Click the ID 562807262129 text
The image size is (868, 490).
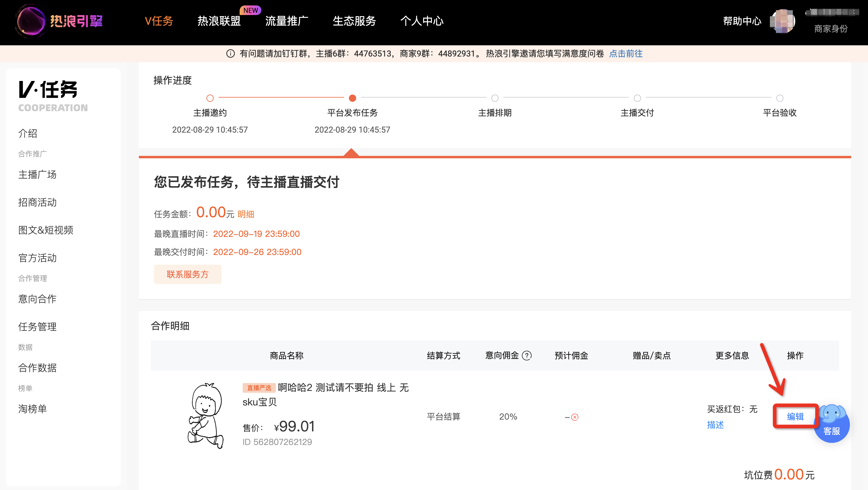[277, 442]
